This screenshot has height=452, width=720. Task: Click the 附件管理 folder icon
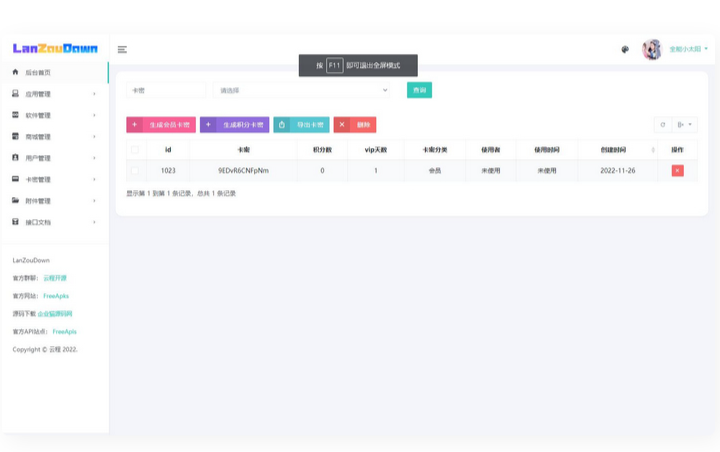(x=15, y=200)
